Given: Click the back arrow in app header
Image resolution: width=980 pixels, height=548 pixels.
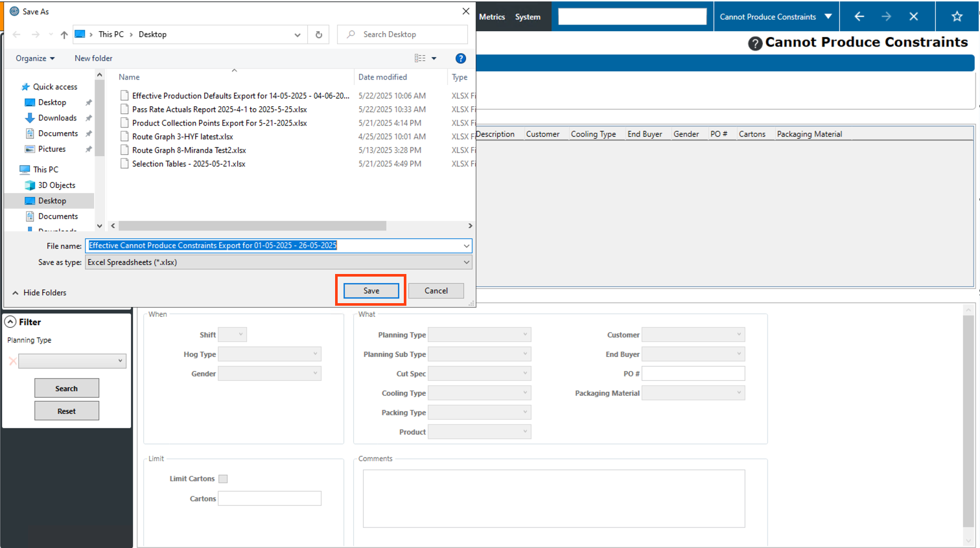Looking at the screenshot, I should tap(859, 17).
